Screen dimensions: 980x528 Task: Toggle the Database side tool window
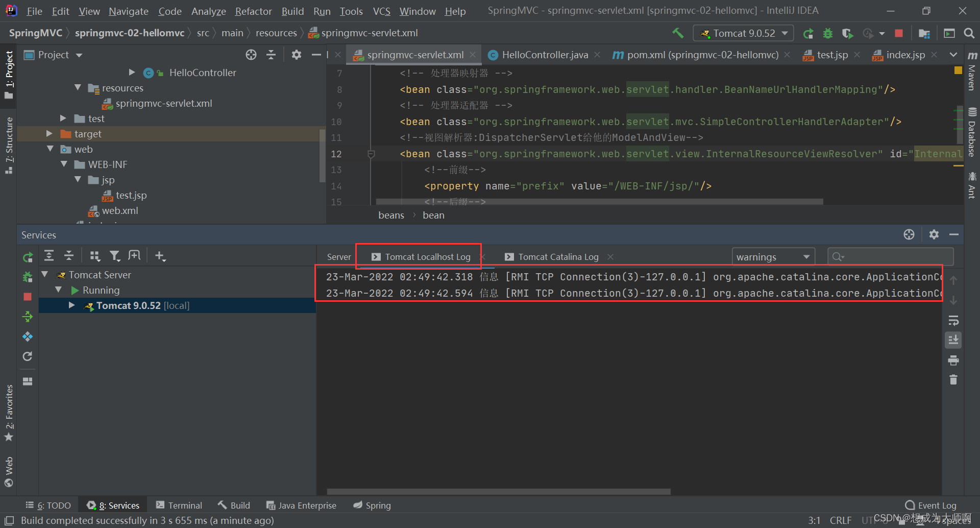click(972, 132)
